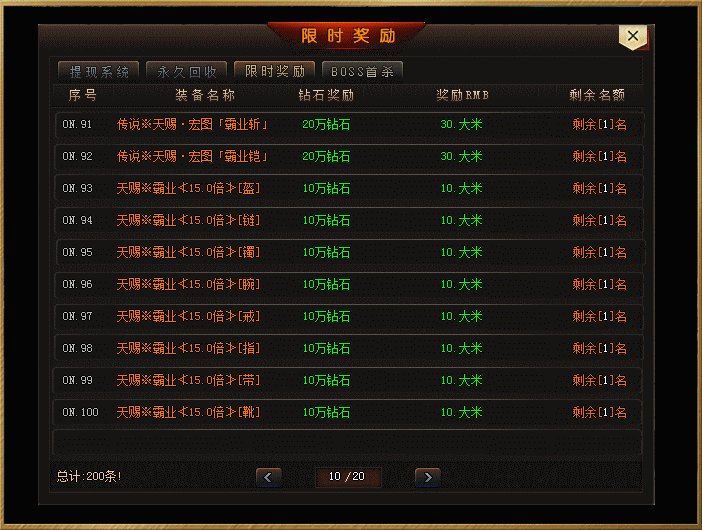The image size is (702, 530).
Task: Select row ON.91 霸业斩 reward
Action: click(x=349, y=125)
